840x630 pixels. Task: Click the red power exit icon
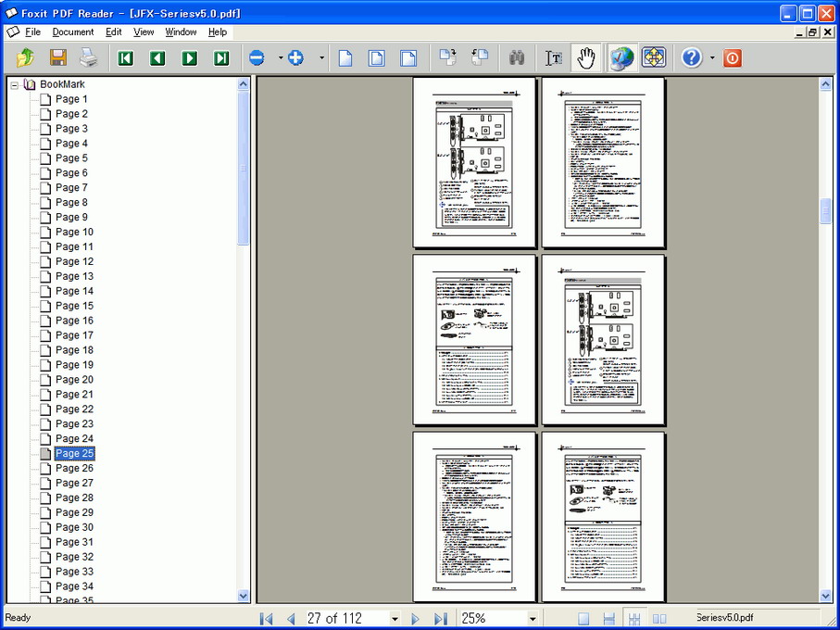733,57
